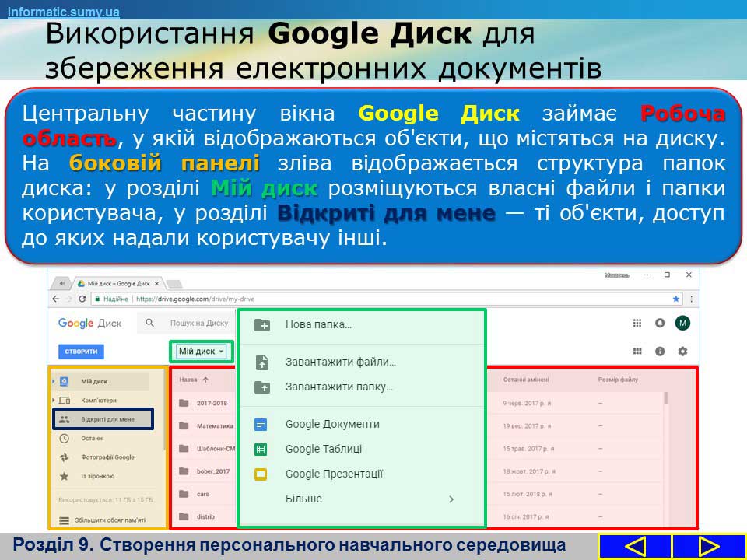Go to previous slide arrow

[x=635, y=546]
